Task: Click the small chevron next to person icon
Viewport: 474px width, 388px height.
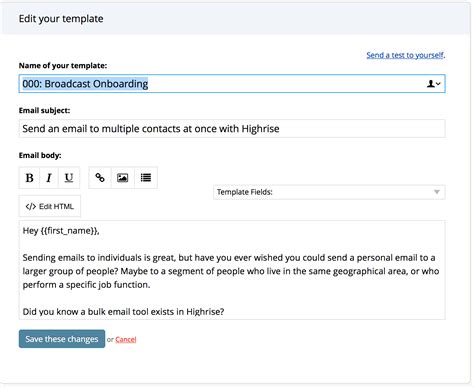Action: point(438,84)
